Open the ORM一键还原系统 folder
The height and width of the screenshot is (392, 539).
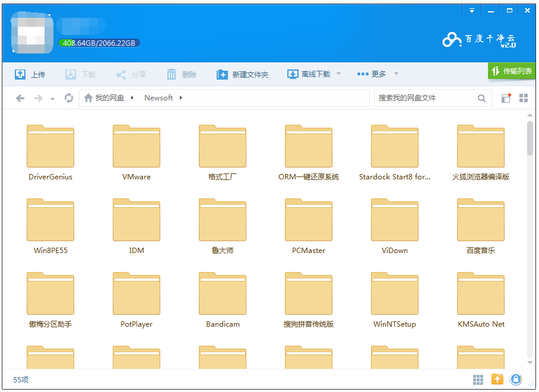tap(309, 153)
